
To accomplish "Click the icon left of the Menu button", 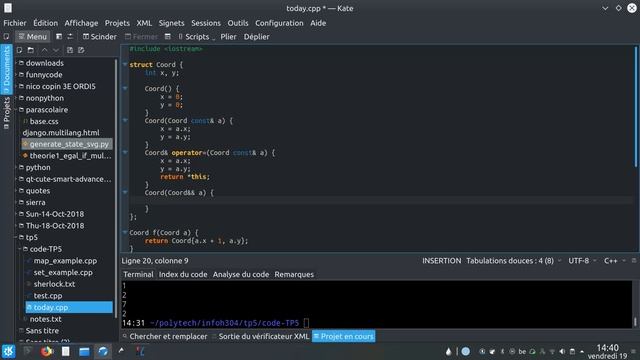I will click(x=6, y=37).
